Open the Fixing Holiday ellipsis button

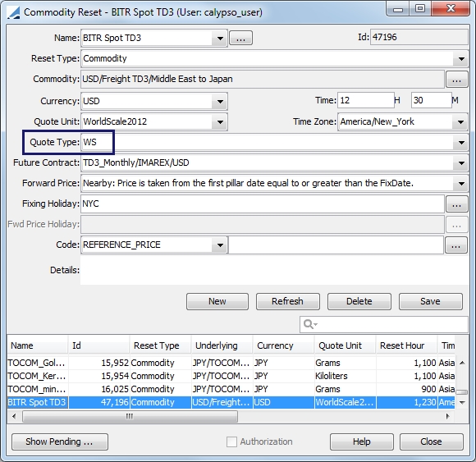click(x=456, y=204)
